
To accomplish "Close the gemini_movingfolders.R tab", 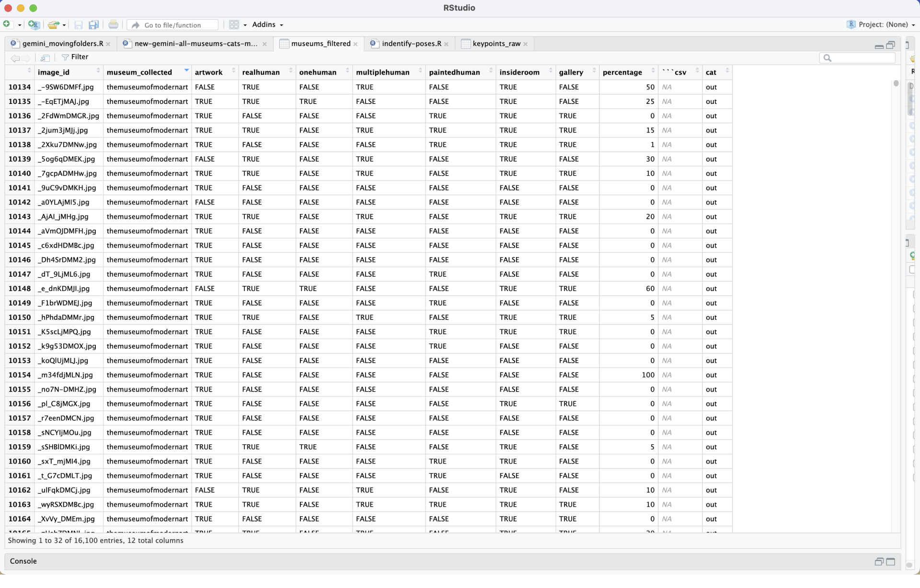I will pyautogui.click(x=108, y=44).
